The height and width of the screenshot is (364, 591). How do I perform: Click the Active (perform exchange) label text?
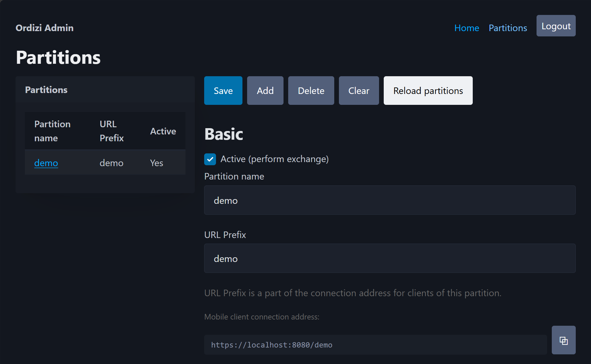pos(274,159)
